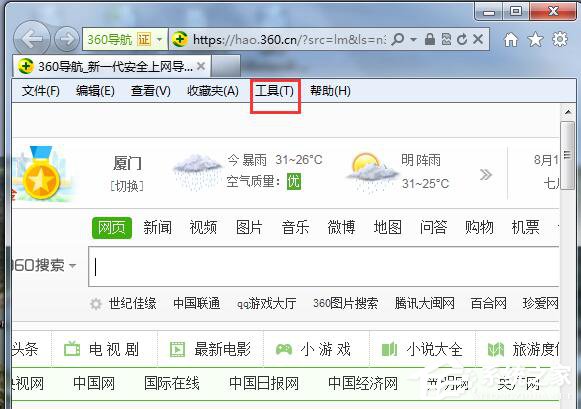The width and height of the screenshot is (581, 409).
Task: Go back with the browser back arrow
Action: (31, 39)
